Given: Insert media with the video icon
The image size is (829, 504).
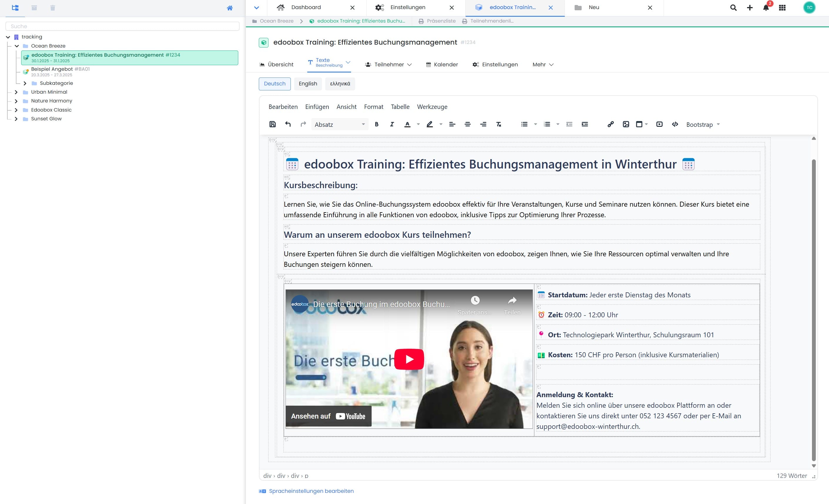Looking at the screenshot, I should (659, 124).
